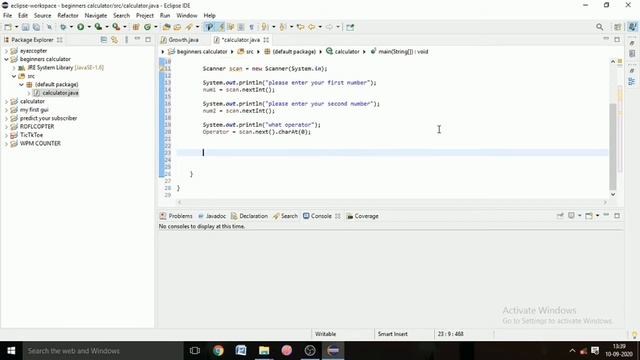Click the New file toolbar icon
Screen dimensions: 640x360
click(8, 27)
